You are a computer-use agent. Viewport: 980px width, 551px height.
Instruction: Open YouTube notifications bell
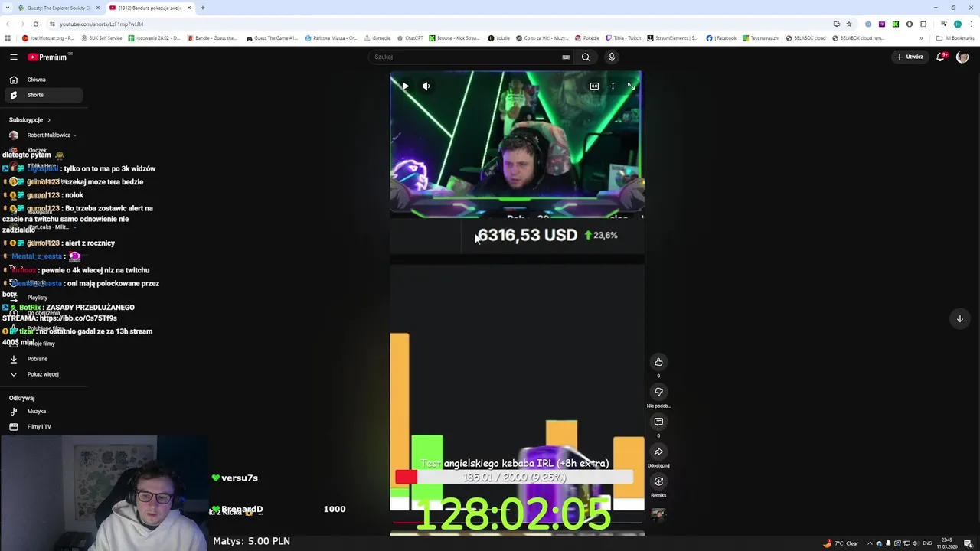[x=941, y=57]
